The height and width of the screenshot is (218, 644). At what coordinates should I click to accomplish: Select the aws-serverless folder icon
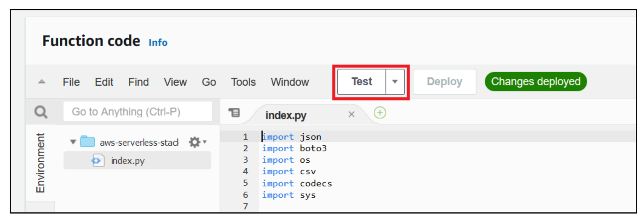[87, 142]
